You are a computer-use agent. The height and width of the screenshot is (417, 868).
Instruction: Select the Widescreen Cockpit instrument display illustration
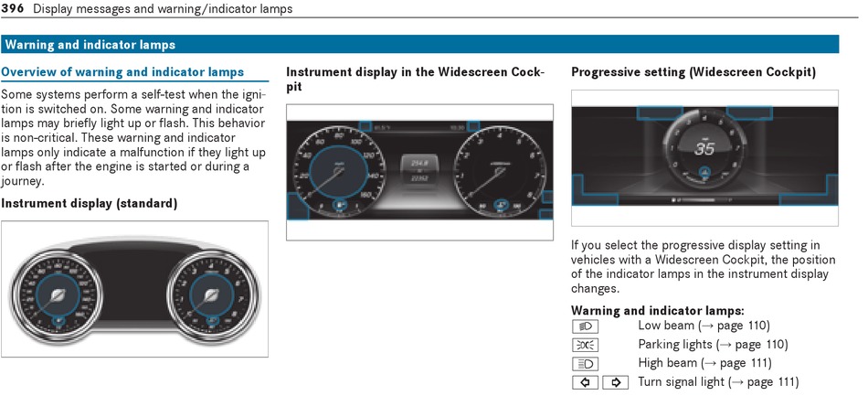click(419, 172)
